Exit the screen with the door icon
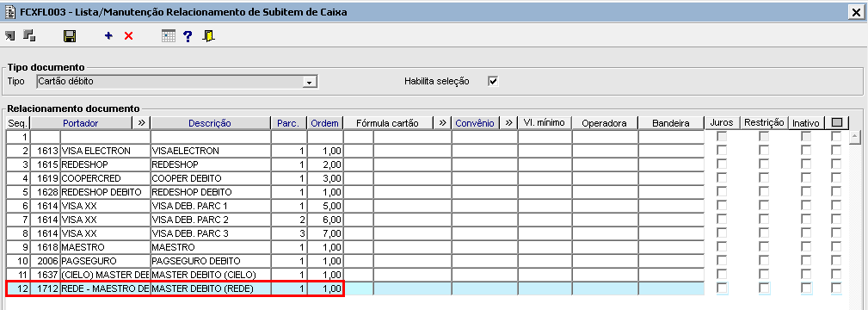 (x=209, y=37)
